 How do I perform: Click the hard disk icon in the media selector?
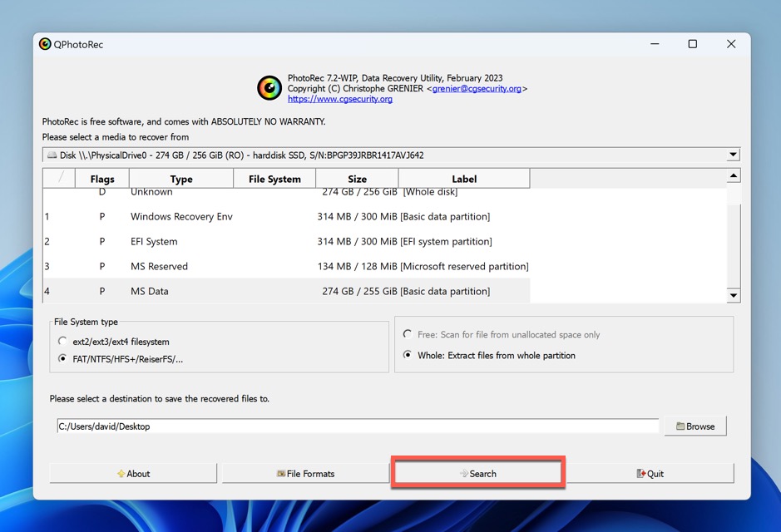pos(54,154)
